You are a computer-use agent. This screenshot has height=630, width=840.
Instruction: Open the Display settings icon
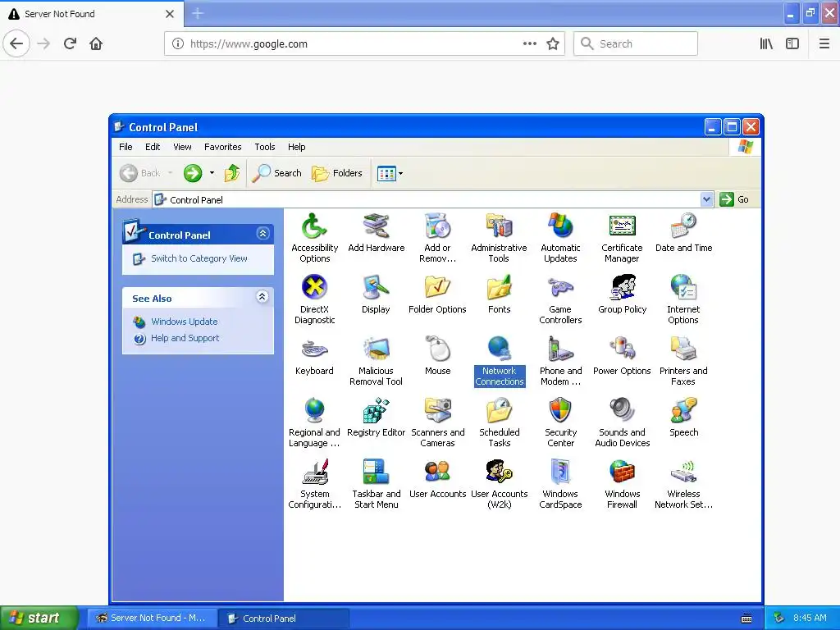coord(376,294)
